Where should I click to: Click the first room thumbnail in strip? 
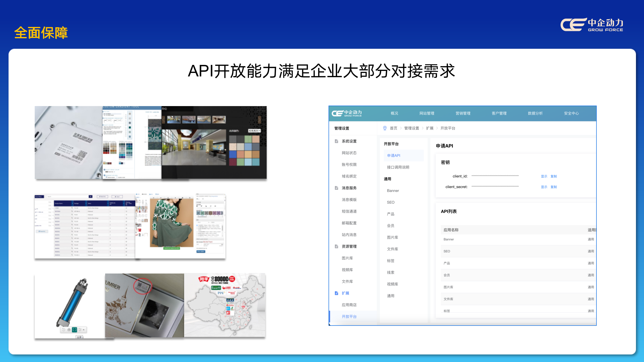[x=174, y=119]
